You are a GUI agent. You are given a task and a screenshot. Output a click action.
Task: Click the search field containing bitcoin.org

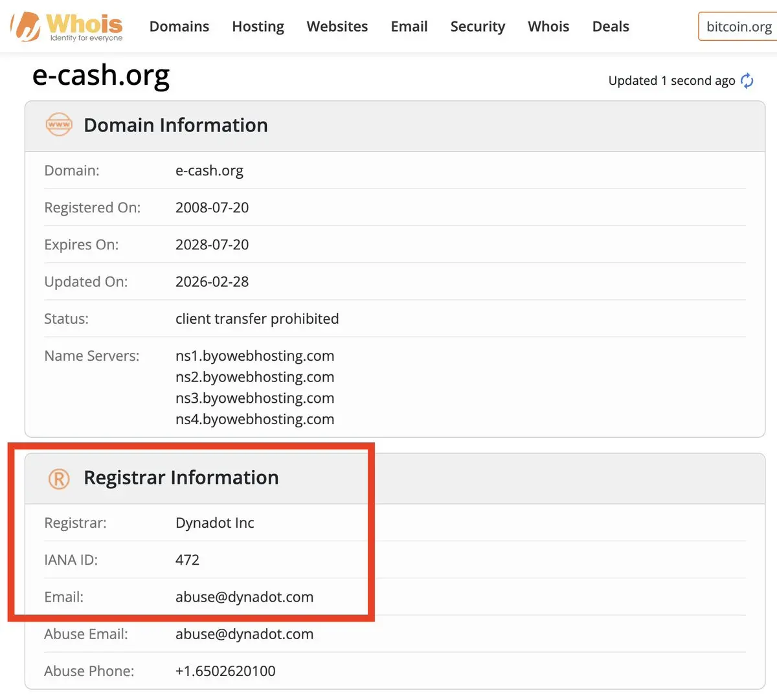point(738,27)
